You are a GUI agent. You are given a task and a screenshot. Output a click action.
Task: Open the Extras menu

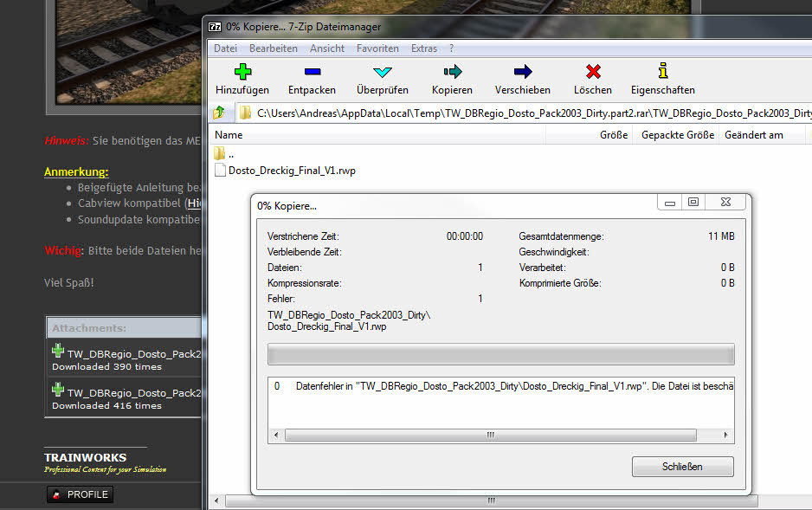[x=424, y=48]
